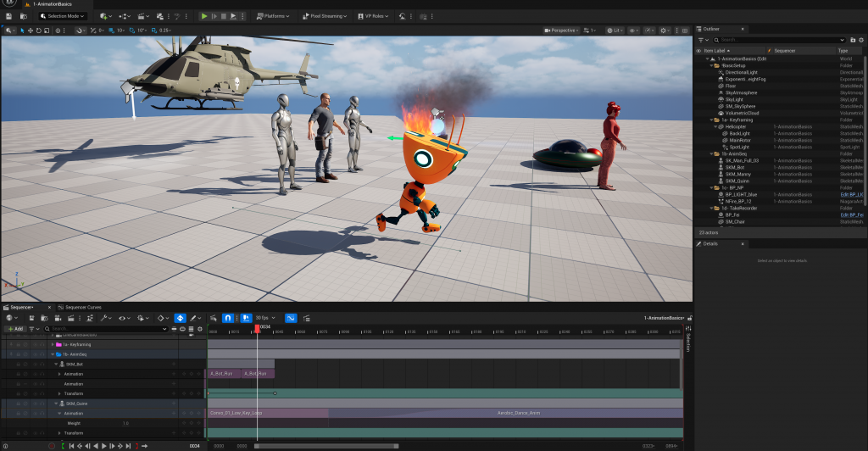The width and height of the screenshot is (868, 451).
Task: Toggle lock on SKM_Bot track
Action: [19, 365]
